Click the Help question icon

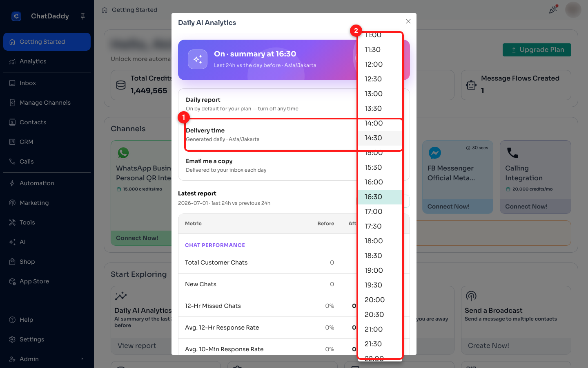[x=12, y=320]
